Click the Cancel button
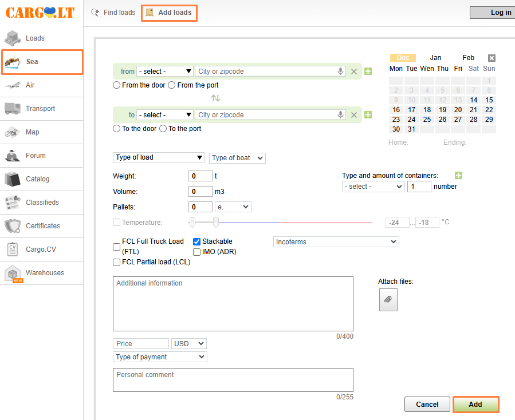The image size is (515, 420). click(x=427, y=405)
